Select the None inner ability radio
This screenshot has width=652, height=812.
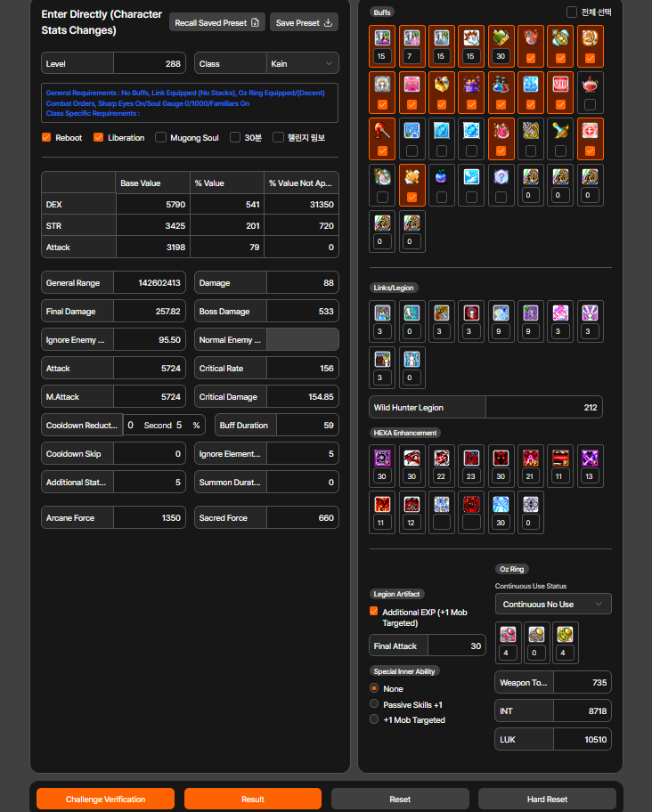click(x=374, y=688)
